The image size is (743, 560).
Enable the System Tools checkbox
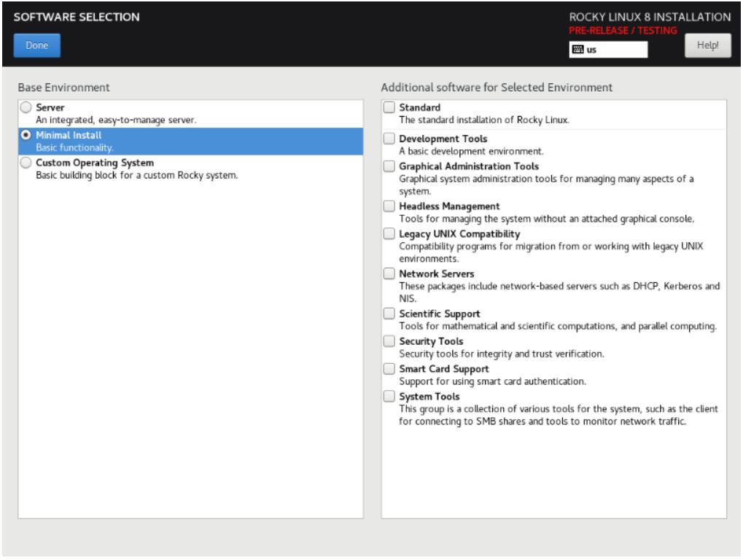pos(389,396)
